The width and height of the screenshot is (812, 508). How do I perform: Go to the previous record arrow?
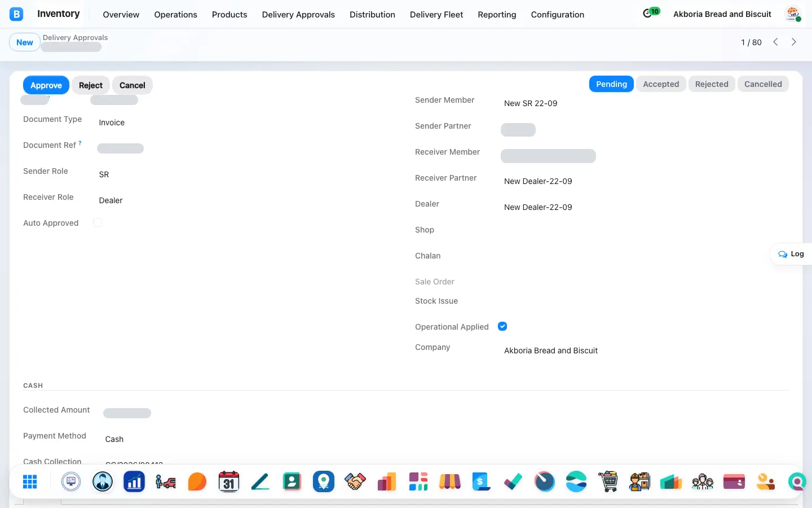click(776, 42)
